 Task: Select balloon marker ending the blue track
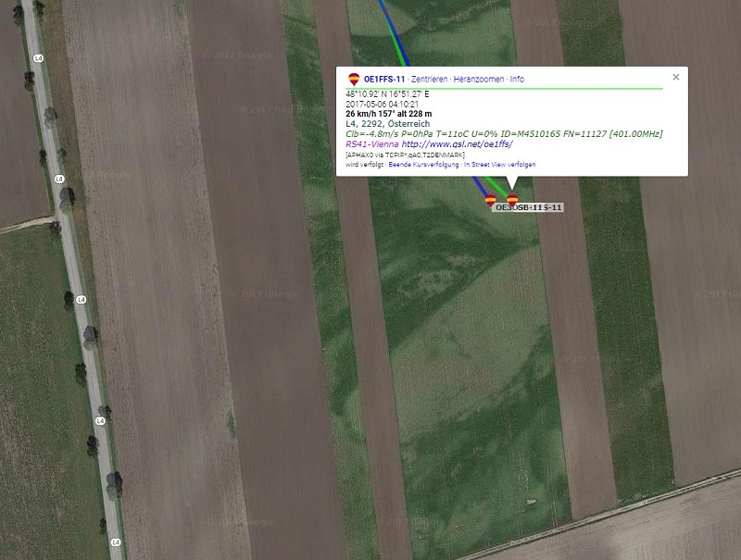491,200
